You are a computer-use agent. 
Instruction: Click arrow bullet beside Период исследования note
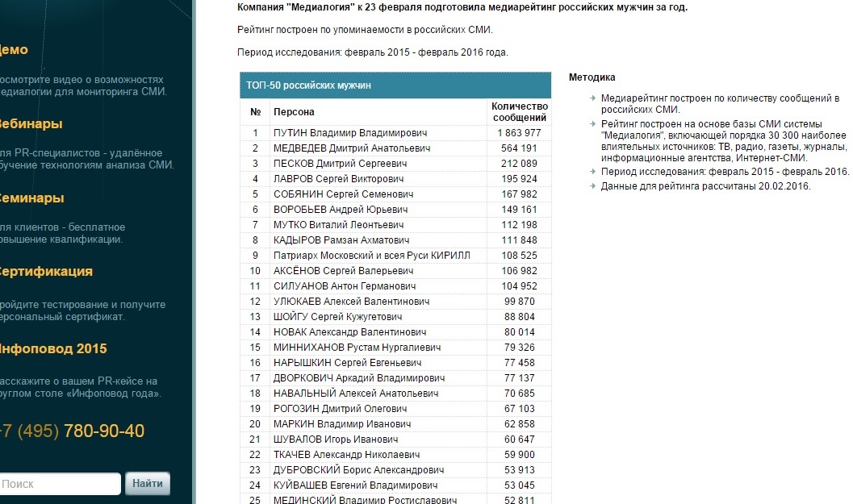(592, 173)
